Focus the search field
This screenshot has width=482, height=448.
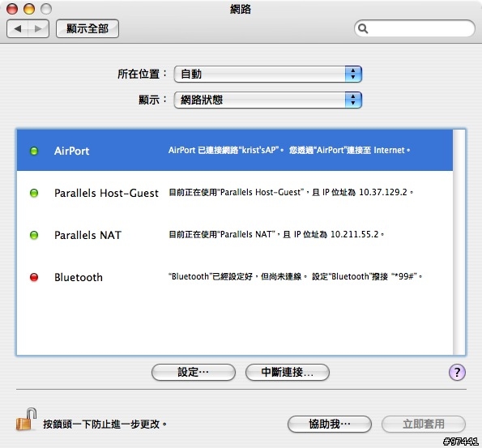coord(415,28)
